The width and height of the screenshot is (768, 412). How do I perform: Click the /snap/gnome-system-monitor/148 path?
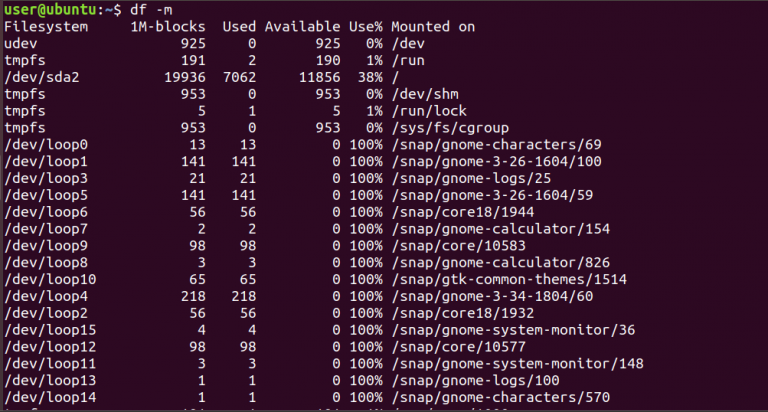tap(517, 364)
